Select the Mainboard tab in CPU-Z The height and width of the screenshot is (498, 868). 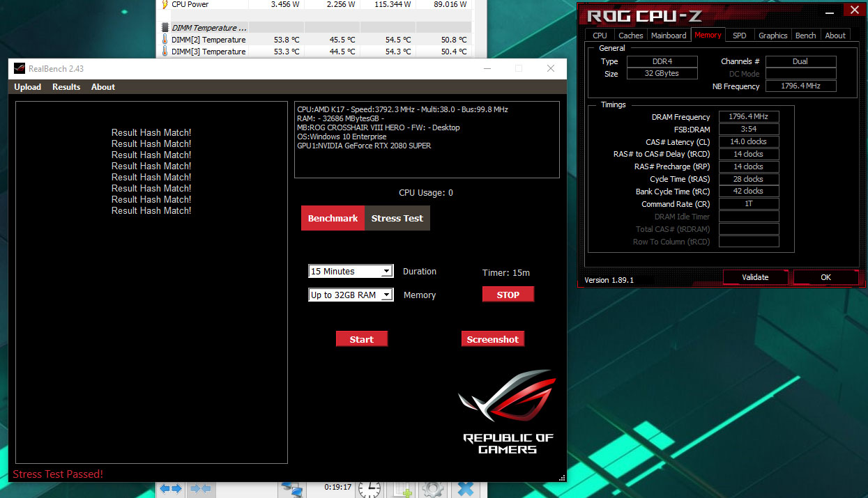(669, 35)
